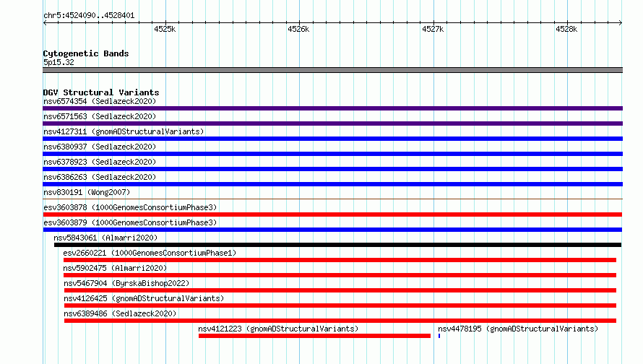Click the purple bar under nsv6574354

332,108
